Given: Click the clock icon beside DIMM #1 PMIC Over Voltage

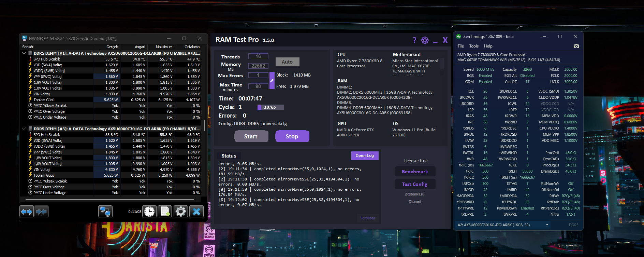Looking at the screenshot, I should 30,111.
